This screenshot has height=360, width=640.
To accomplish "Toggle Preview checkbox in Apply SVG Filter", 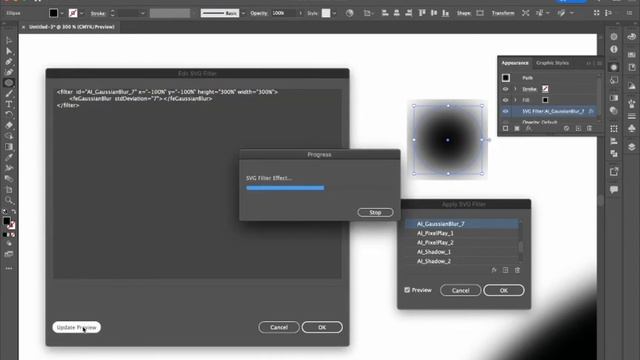I will 407,290.
